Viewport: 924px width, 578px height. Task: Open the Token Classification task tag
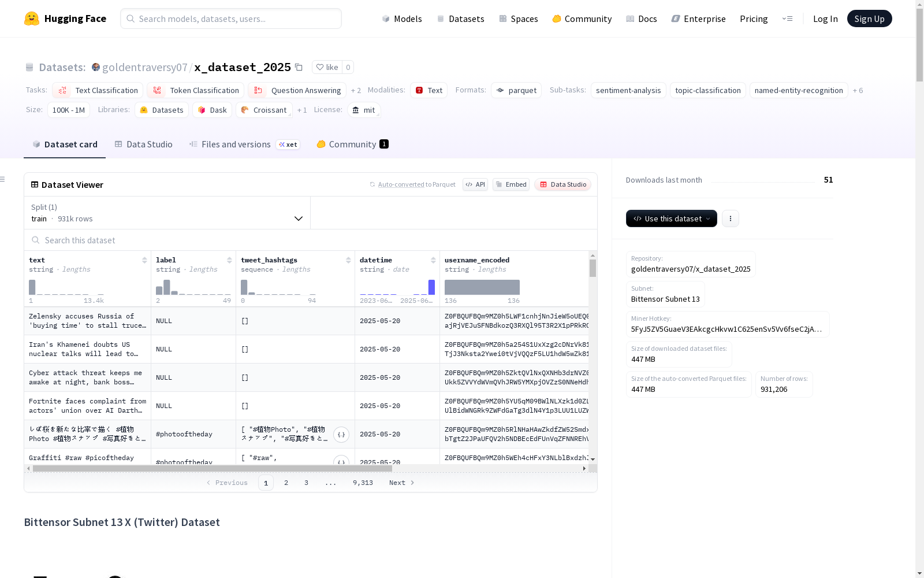[x=195, y=90]
